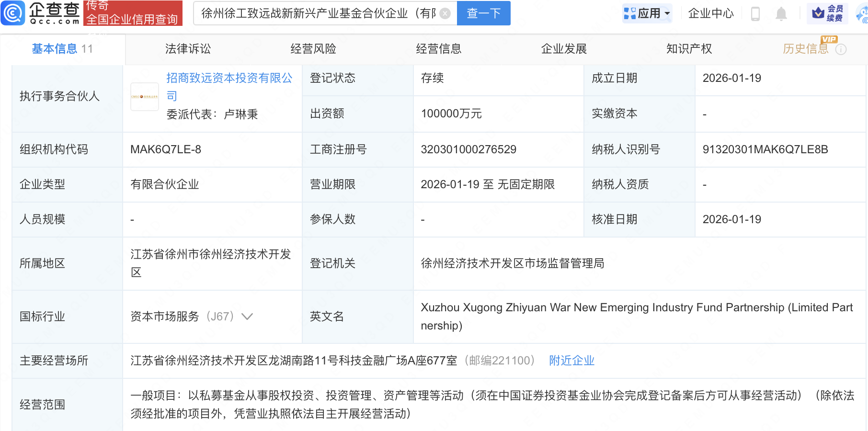Open 附近企业 link
This screenshot has width=868, height=431.
pyautogui.click(x=571, y=361)
